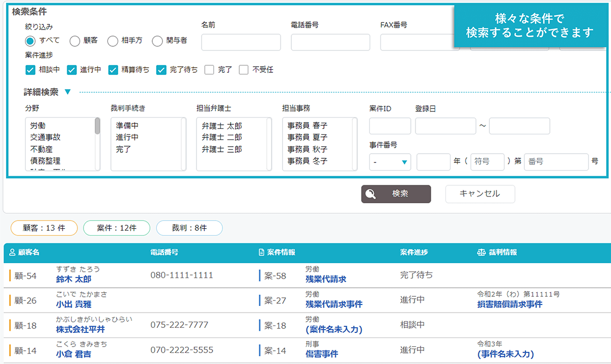Uncheck the 完了待ち checkbox
The height and width of the screenshot is (364, 611).
tap(161, 70)
